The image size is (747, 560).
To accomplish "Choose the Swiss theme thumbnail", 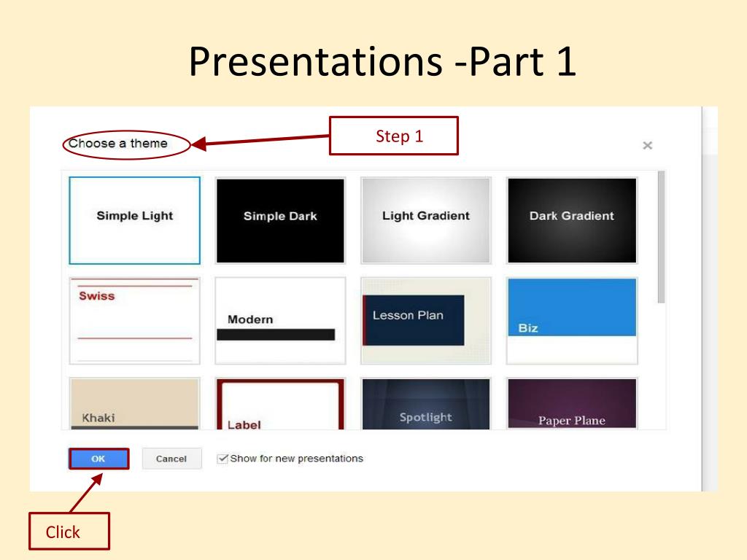I will (x=134, y=321).
